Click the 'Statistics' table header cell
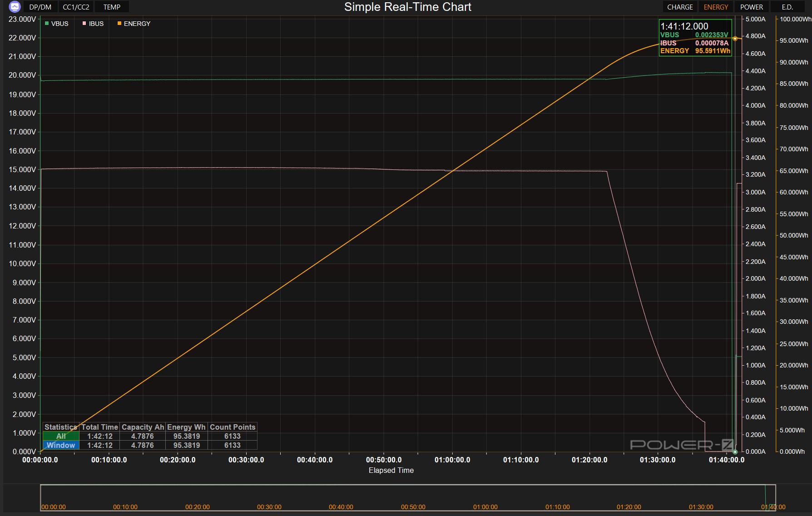Image resolution: width=812 pixels, height=516 pixels. click(x=61, y=427)
